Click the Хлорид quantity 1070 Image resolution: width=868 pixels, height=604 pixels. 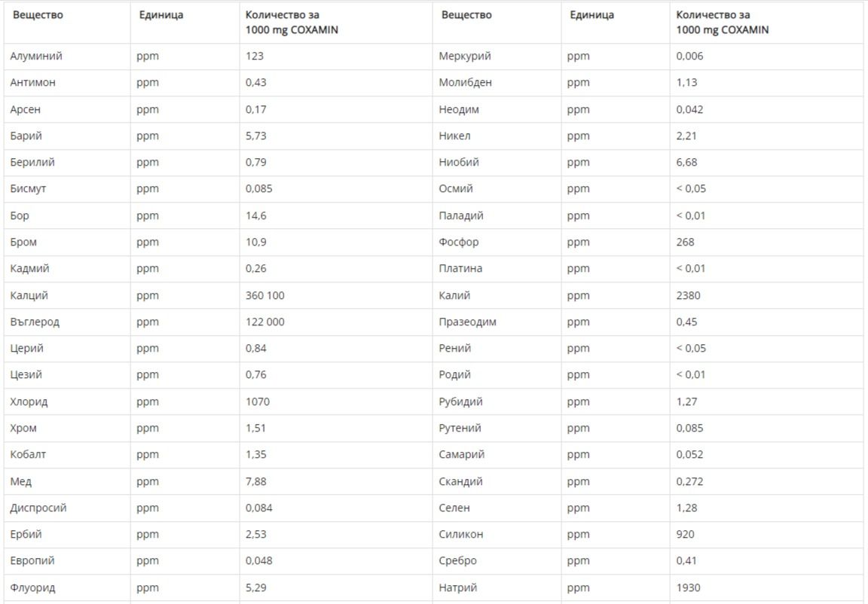(x=257, y=401)
